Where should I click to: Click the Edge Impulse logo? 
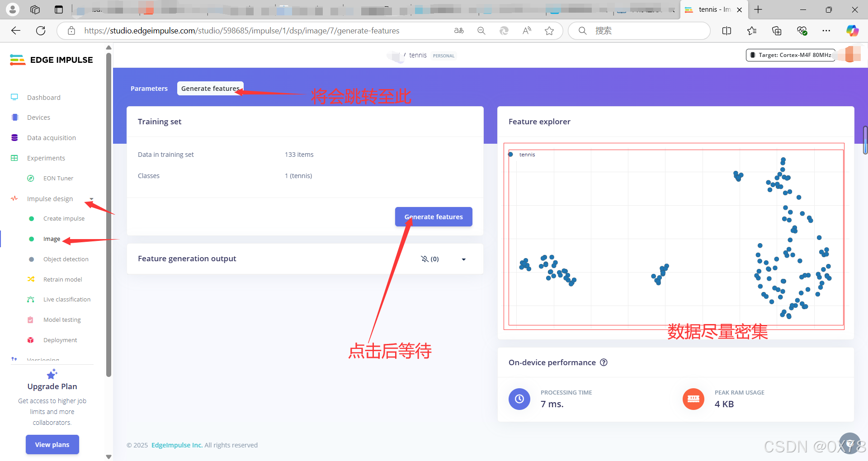[x=51, y=60]
